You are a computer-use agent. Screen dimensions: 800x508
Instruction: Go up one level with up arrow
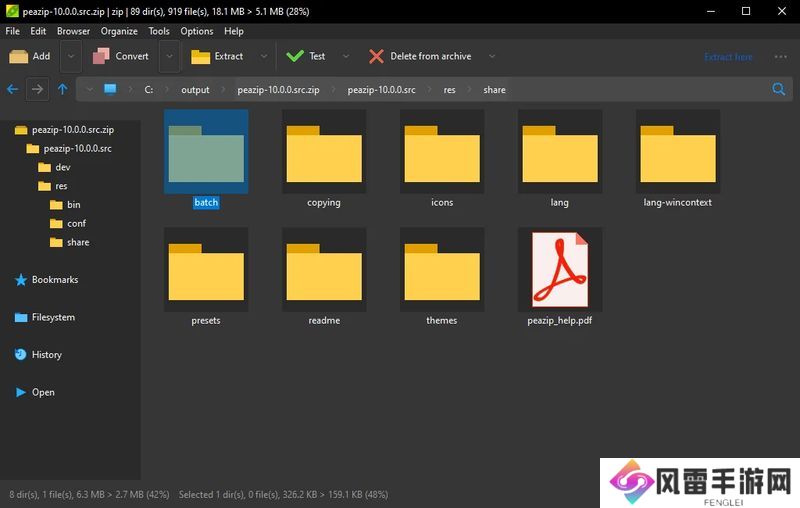pyautogui.click(x=62, y=89)
